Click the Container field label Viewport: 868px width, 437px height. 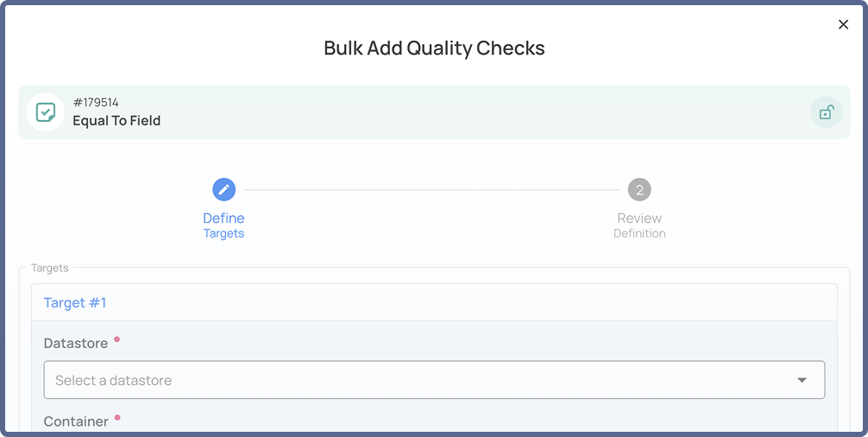[76, 421]
